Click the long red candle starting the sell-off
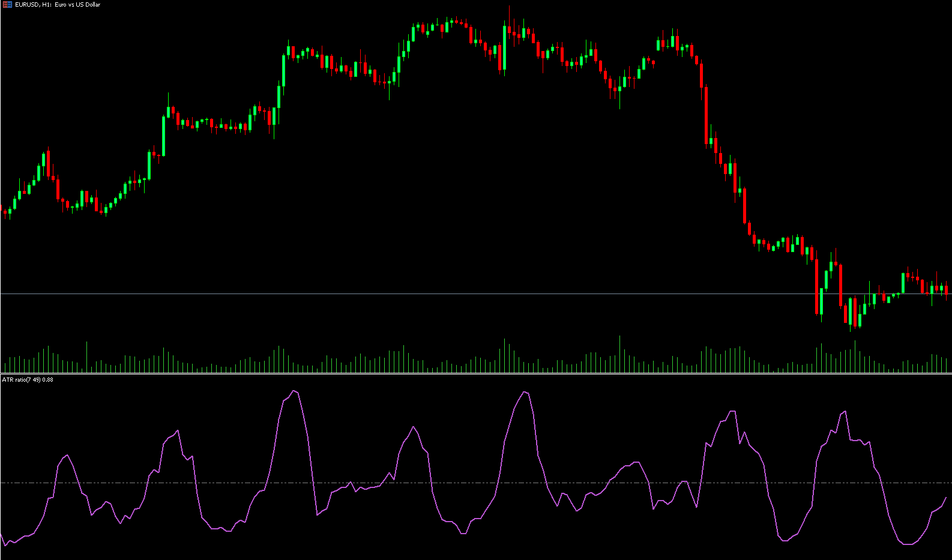This screenshot has width=952, height=560. (x=706, y=115)
